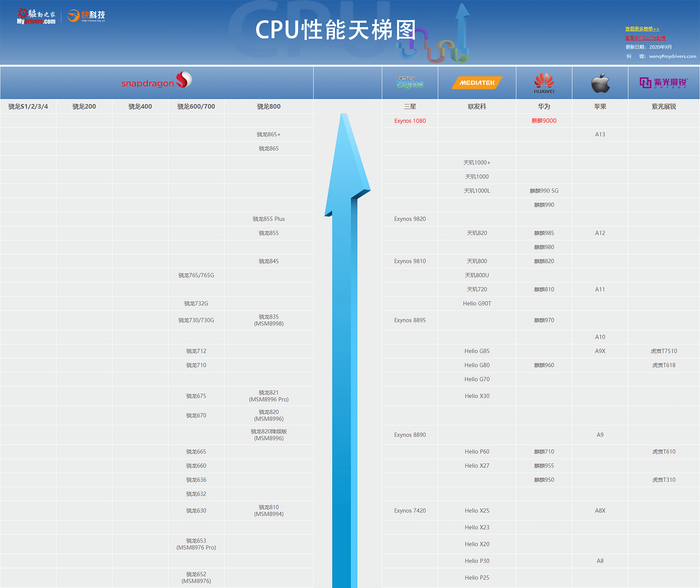700x588 pixels.
Task: Select column header 骁龙200
Action: (84, 106)
